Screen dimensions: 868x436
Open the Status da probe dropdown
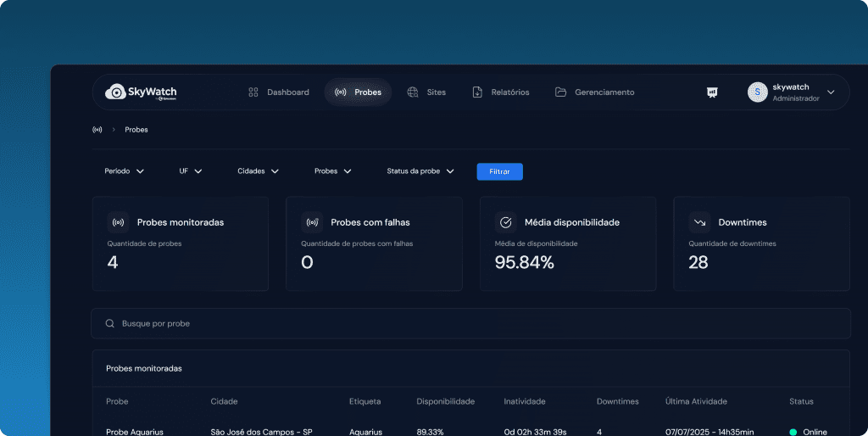tap(420, 171)
